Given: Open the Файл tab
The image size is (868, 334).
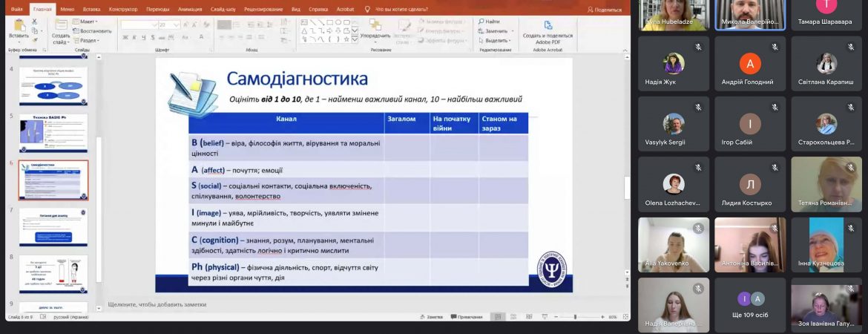Looking at the screenshot, I should tap(16, 10).
